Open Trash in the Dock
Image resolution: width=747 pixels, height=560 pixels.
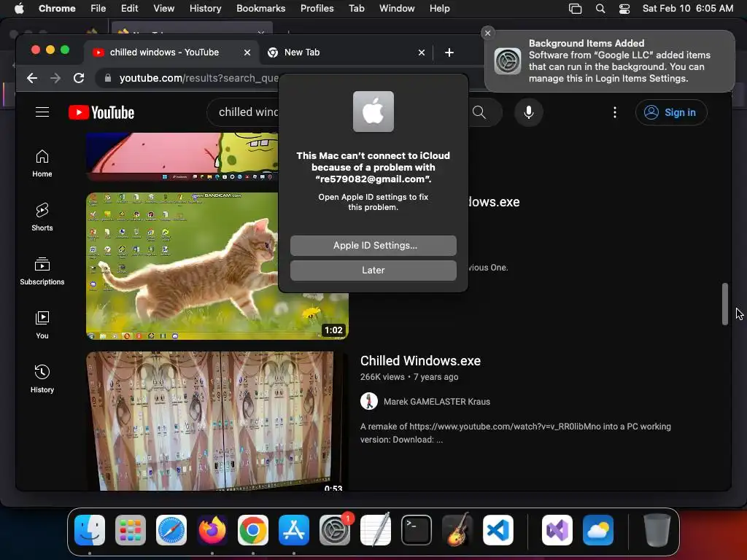pyautogui.click(x=657, y=530)
